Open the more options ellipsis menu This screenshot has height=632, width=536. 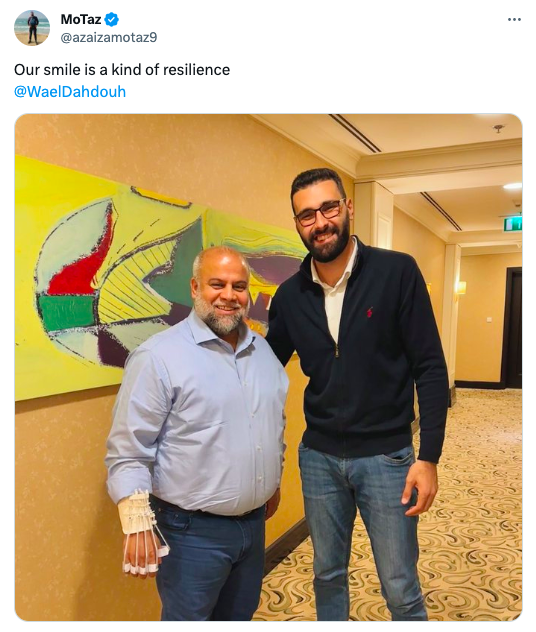tap(514, 19)
